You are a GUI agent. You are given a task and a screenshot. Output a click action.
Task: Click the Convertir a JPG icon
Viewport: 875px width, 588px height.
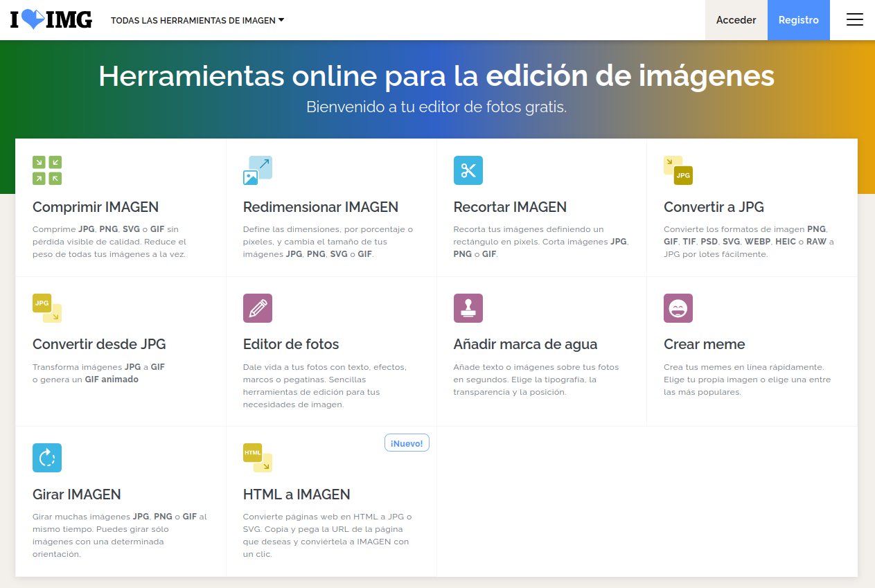point(678,170)
